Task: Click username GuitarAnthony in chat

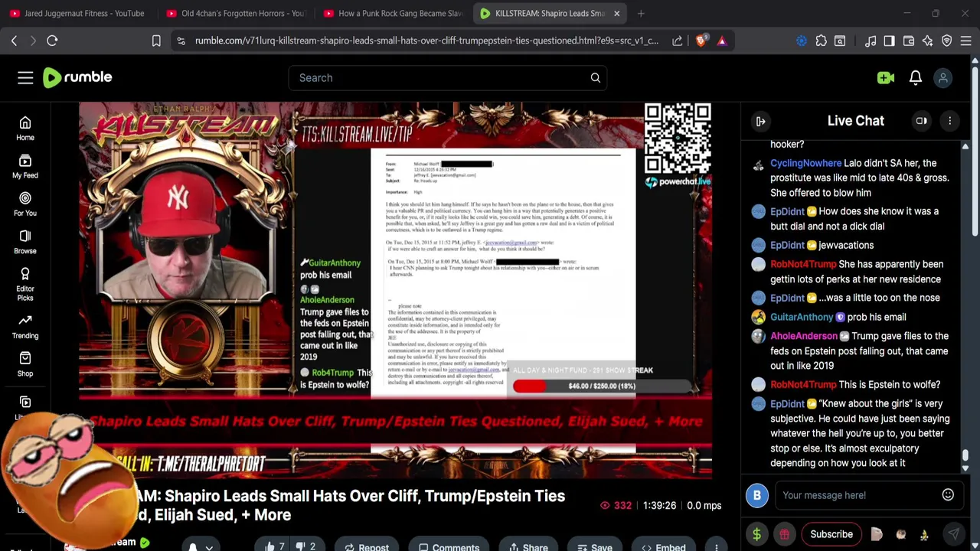Action: point(802,317)
